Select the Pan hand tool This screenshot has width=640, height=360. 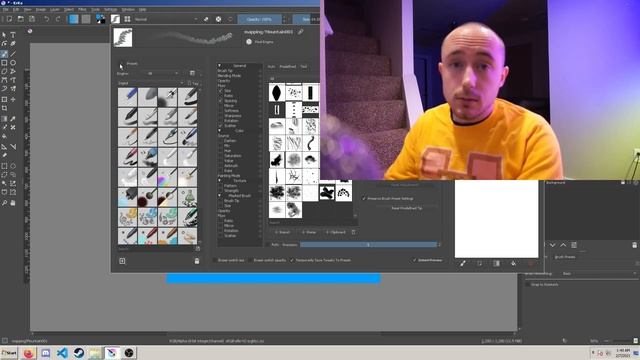coord(13,202)
